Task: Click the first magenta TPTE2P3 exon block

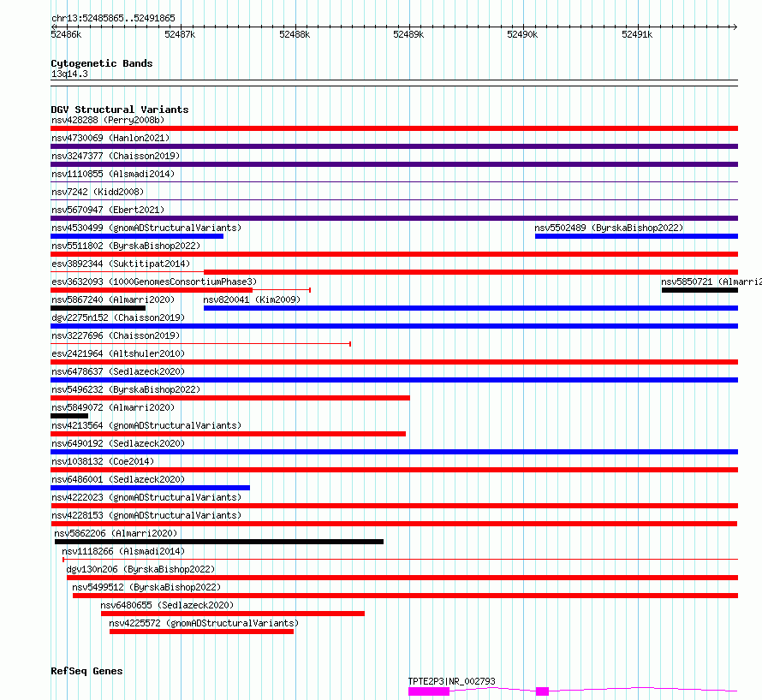Action: tap(429, 691)
